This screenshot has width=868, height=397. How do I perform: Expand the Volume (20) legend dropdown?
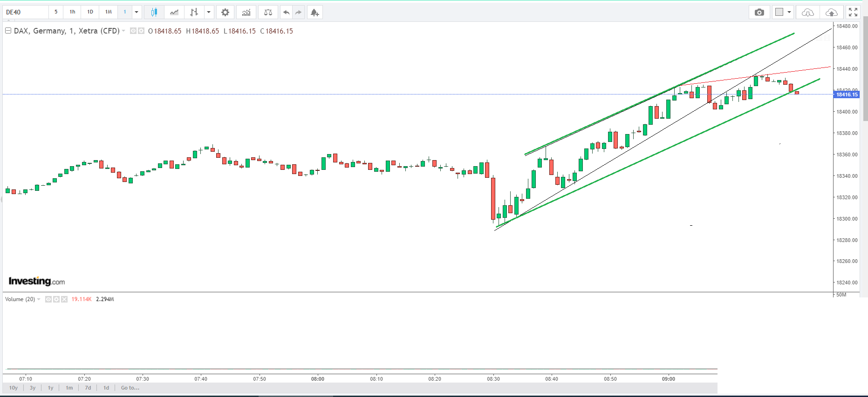[39, 299]
